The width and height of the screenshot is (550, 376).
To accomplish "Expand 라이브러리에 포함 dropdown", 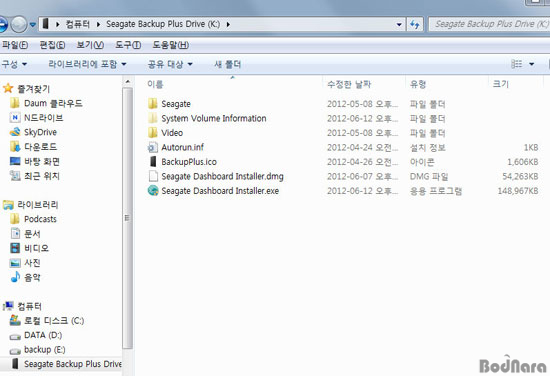I will [x=87, y=64].
